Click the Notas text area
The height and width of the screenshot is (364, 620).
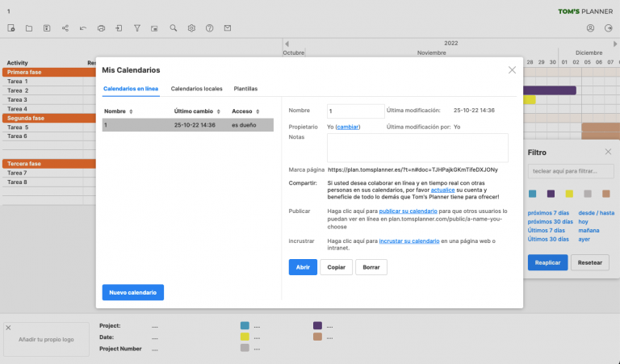pyautogui.click(x=417, y=148)
